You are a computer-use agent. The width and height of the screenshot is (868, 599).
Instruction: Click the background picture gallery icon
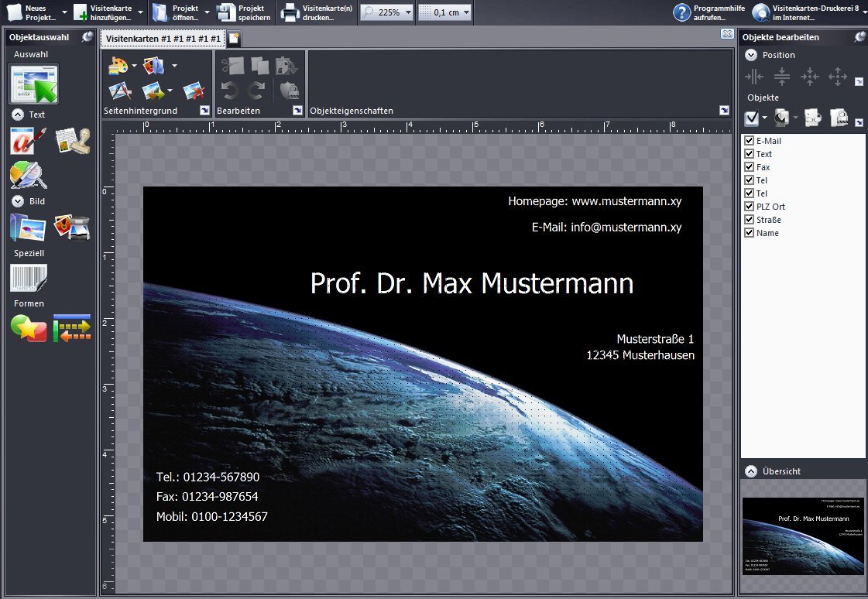click(x=154, y=65)
